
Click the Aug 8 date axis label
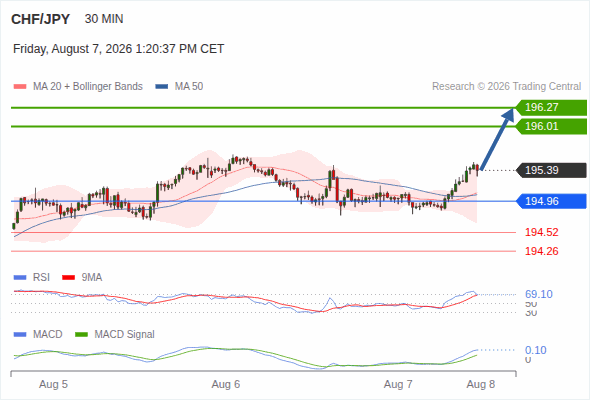[x=481, y=385]
